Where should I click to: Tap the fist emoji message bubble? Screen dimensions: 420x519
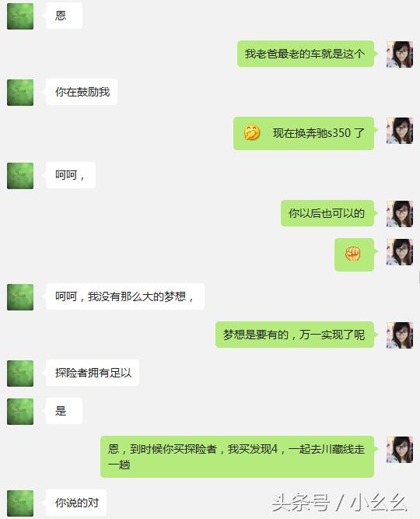354,254
